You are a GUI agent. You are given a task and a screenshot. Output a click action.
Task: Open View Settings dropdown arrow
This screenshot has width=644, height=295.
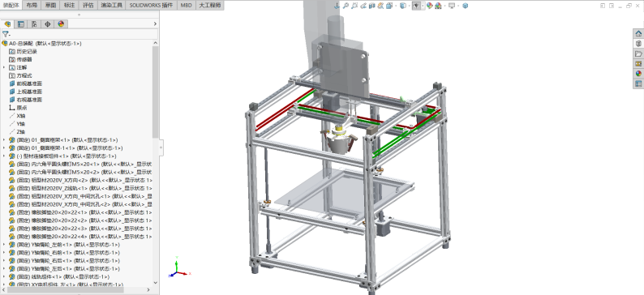click(x=458, y=6)
